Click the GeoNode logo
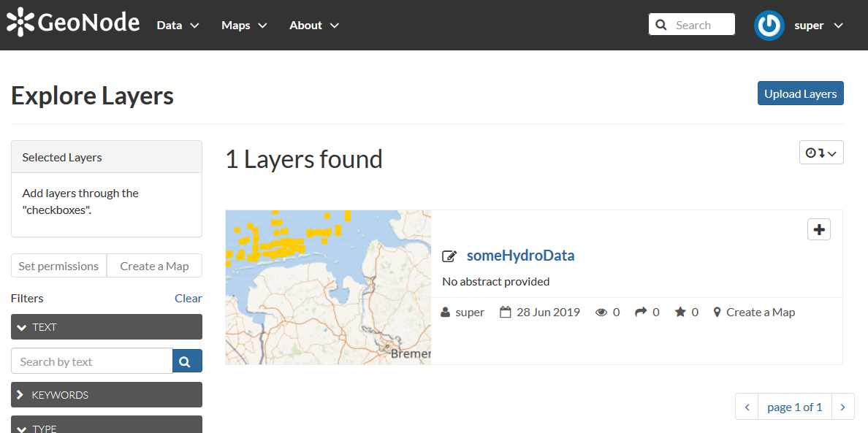Screen dimensions: 868x433 73,22
